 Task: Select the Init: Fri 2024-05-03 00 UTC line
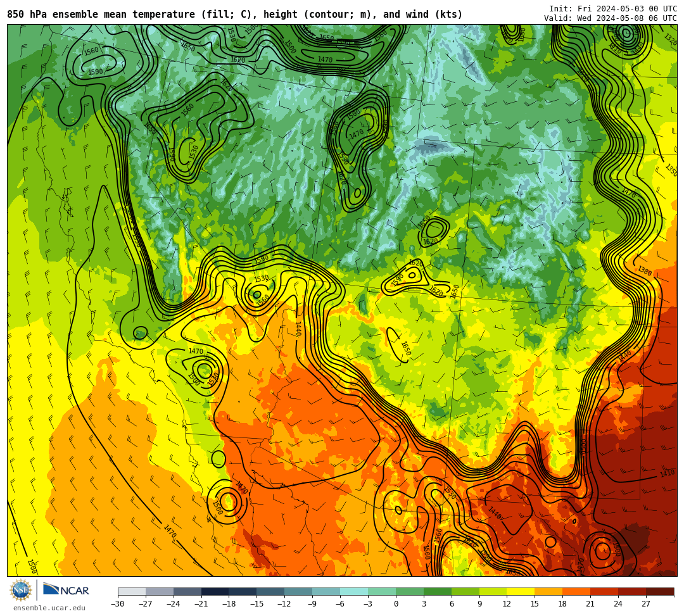click(x=613, y=9)
